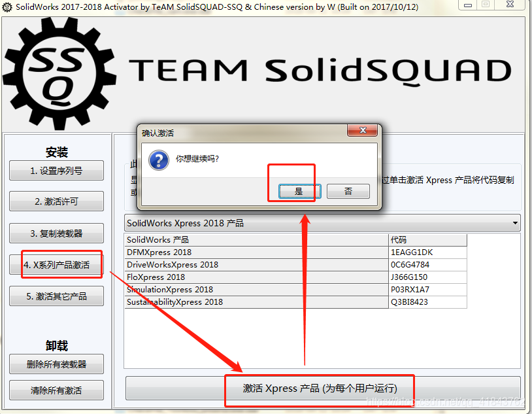Screen dimensions: 532x414
Task: Open 4. X系列产品激活 section
Action: (56, 265)
